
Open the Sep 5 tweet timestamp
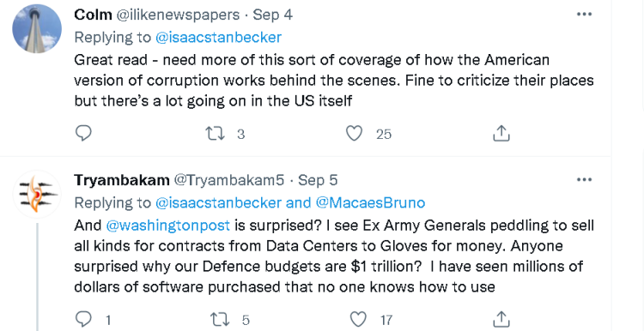click(318, 180)
